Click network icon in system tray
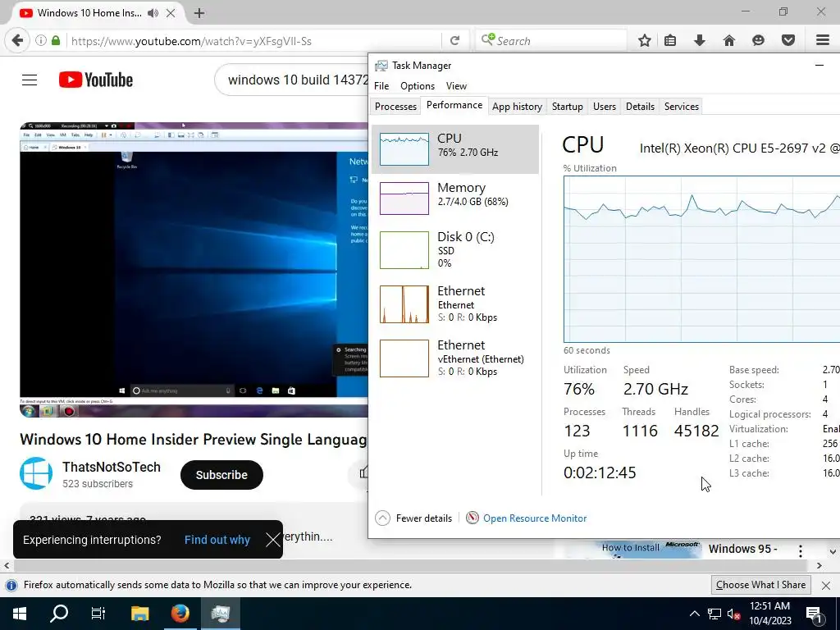 (x=714, y=614)
